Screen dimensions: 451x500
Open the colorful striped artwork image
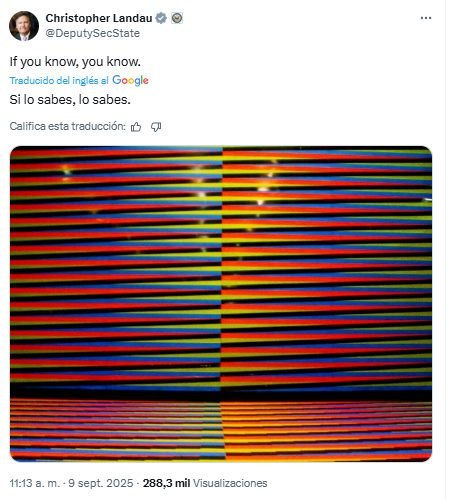pyautogui.click(x=221, y=304)
